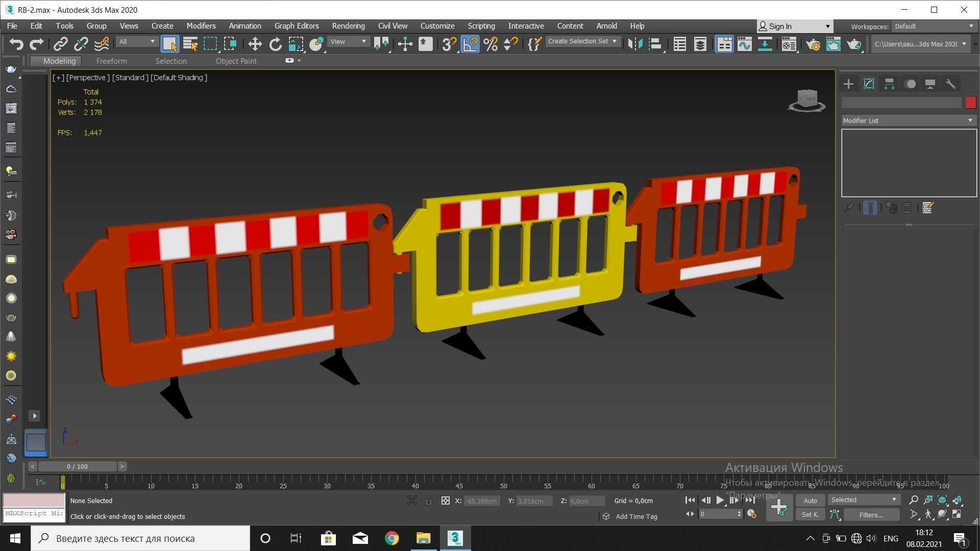The width and height of the screenshot is (980, 551).
Task: Open the Rendering menu
Action: (x=348, y=26)
